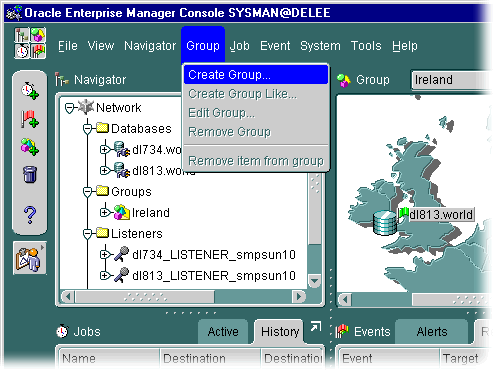Expand the dl734.world database node
This screenshot has width=498, height=375.
tap(105, 150)
